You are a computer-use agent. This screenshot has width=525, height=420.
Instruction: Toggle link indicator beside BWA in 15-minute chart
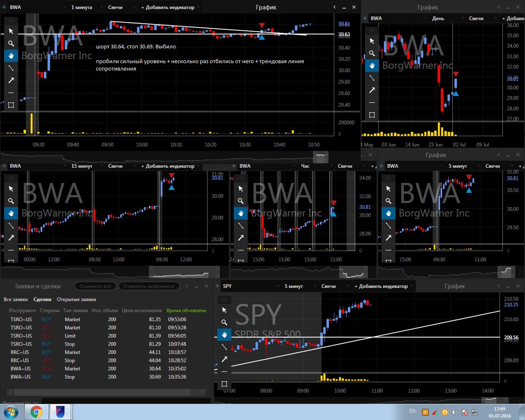4,166
